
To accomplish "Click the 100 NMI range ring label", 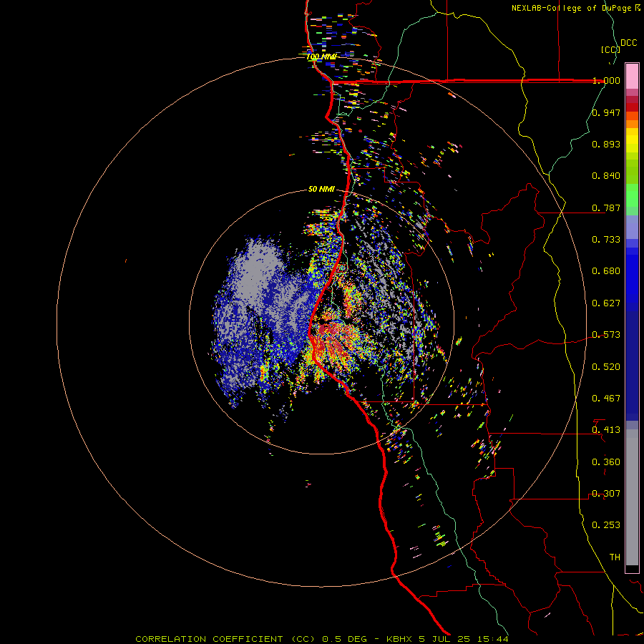I will tap(321, 57).
